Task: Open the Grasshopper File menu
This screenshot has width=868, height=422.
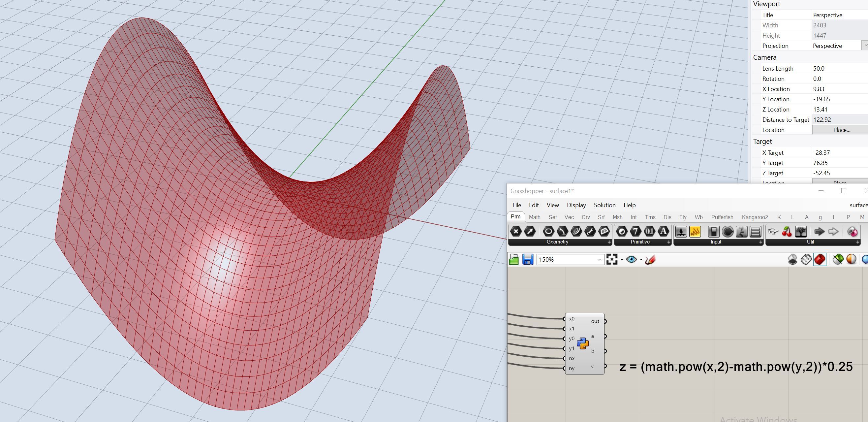Action: click(x=516, y=205)
